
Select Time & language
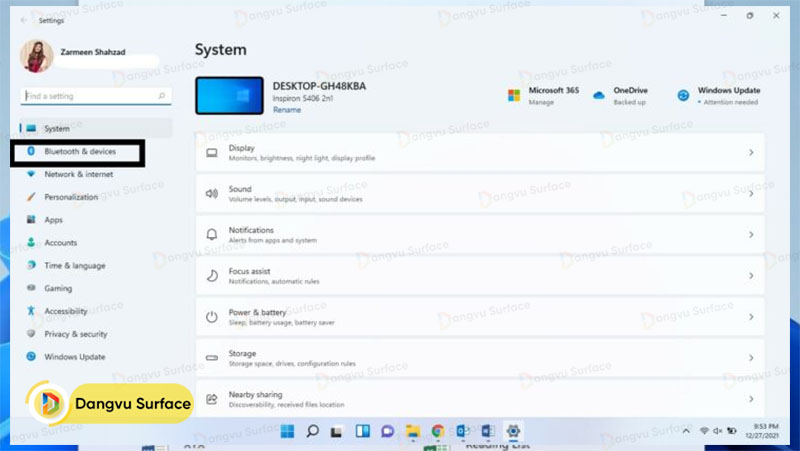click(75, 266)
